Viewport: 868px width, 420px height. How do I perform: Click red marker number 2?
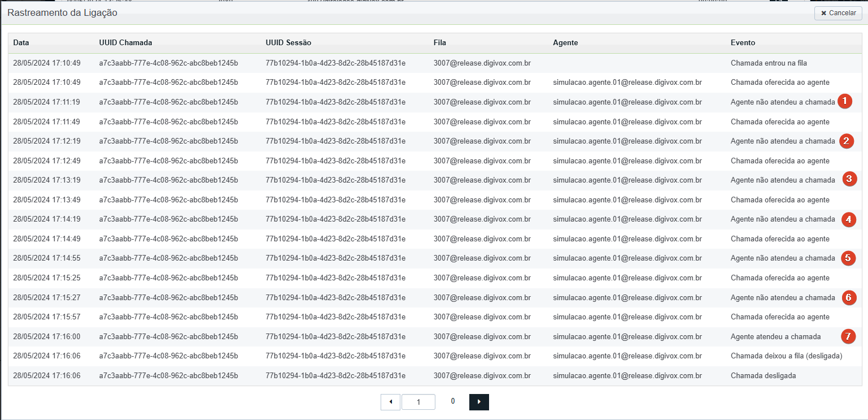click(x=846, y=141)
